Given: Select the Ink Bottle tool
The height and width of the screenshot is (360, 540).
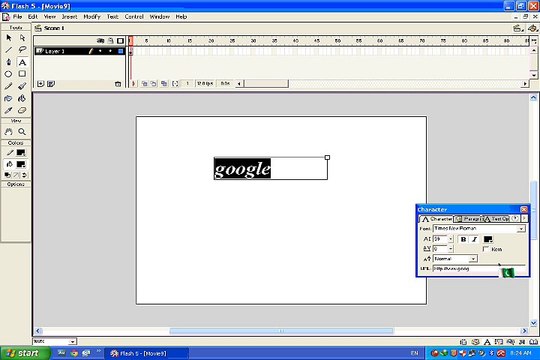Looking at the screenshot, I should pos(9,98).
